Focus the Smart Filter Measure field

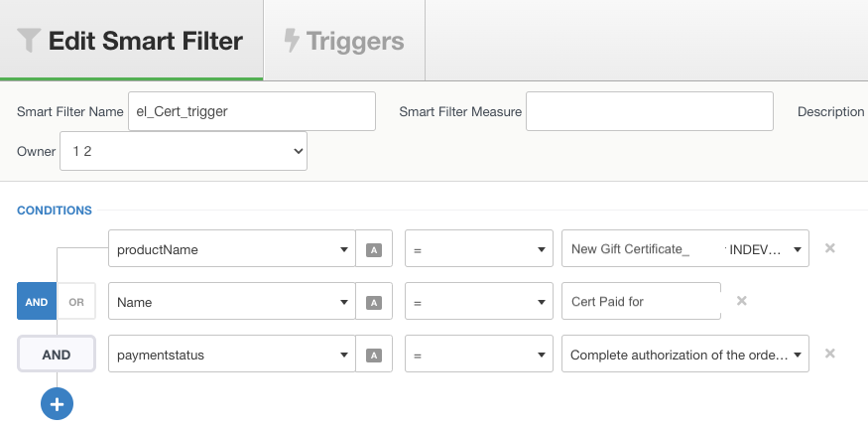(650, 111)
